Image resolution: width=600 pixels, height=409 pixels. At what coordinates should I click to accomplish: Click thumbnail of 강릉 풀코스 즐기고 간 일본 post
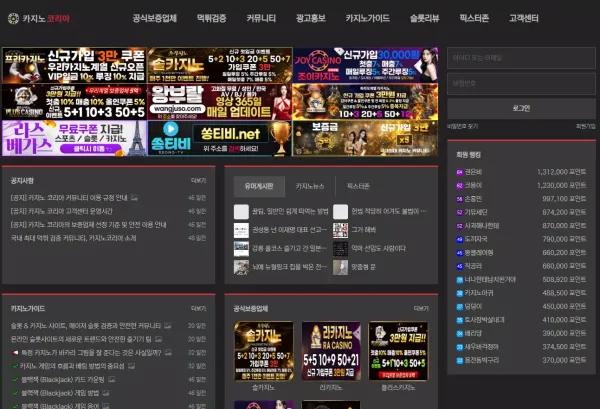(x=241, y=249)
